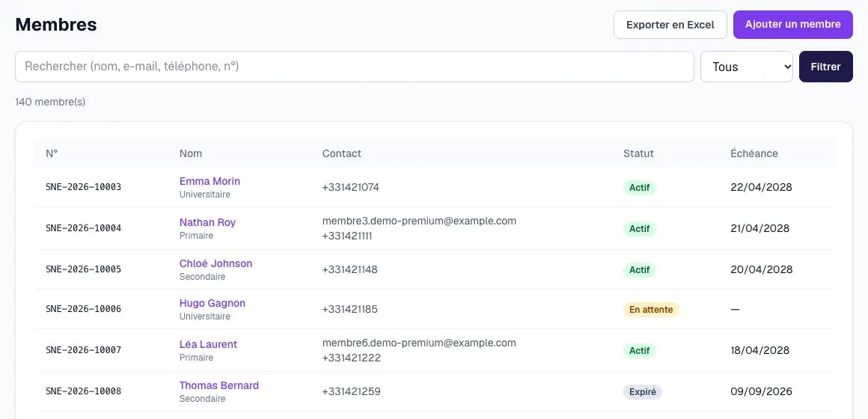868x419 pixels.
Task: Click email membre6.demo-premium@example.com
Action: 419,343
